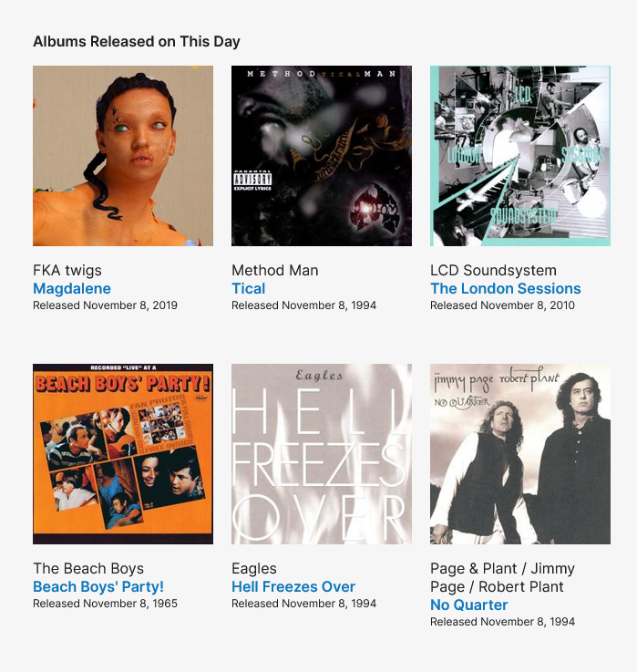Open the No Quarter album link
Image resolution: width=637 pixels, height=672 pixels.
click(469, 605)
